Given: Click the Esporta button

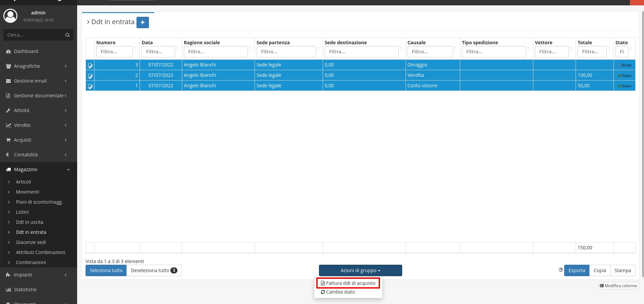Looking at the screenshot, I should pyautogui.click(x=577, y=270).
